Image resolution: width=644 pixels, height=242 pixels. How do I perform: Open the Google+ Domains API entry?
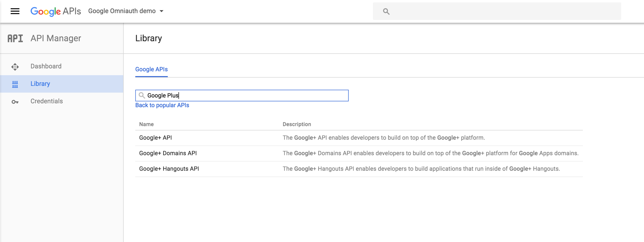point(168,153)
